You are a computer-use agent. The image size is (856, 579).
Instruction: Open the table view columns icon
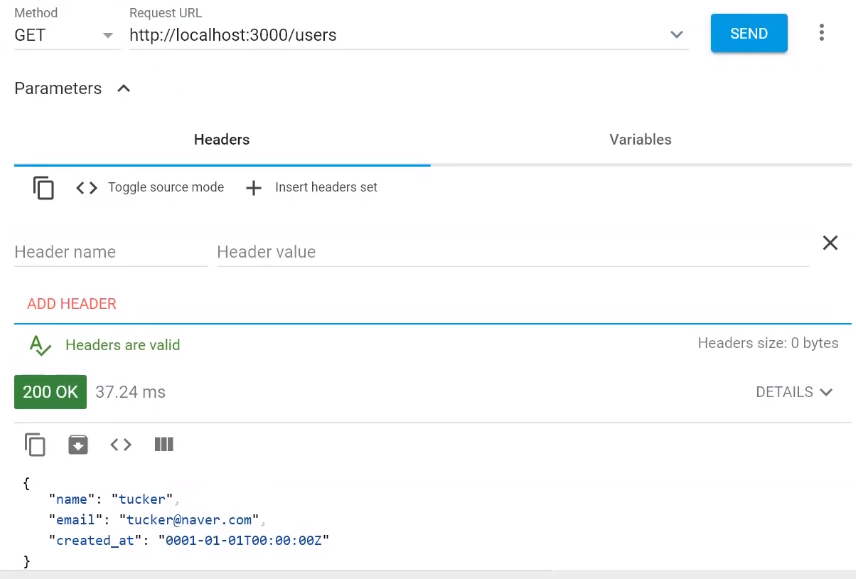coord(164,445)
